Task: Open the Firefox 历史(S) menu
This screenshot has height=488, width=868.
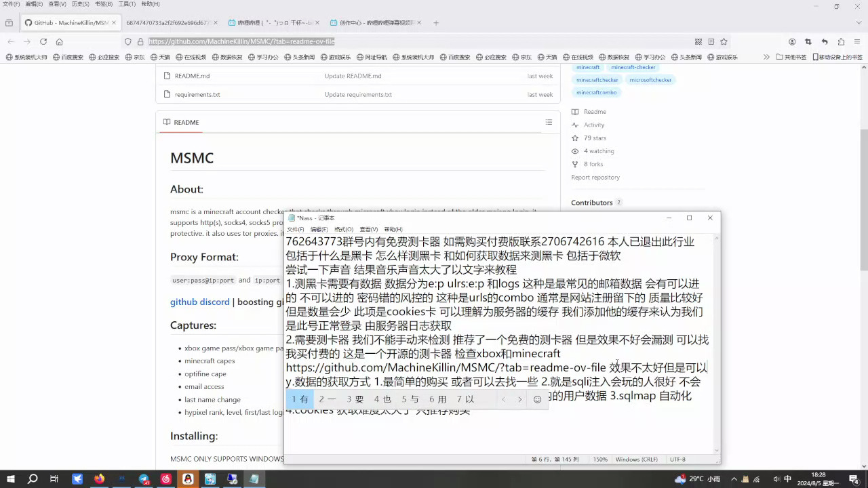Action: pyautogui.click(x=80, y=4)
